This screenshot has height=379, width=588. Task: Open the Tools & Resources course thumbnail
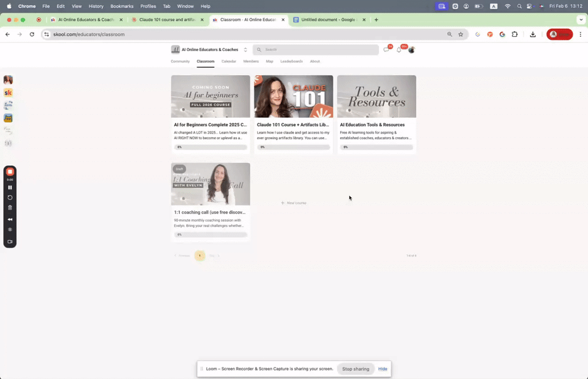point(377,96)
